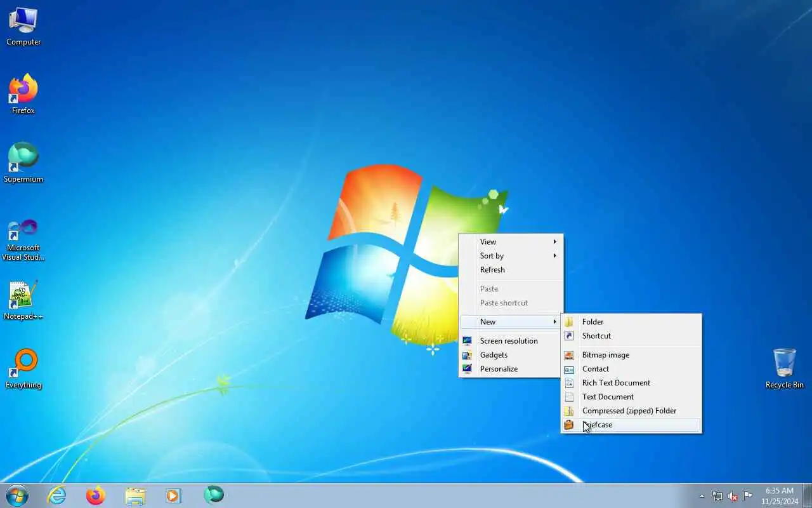The height and width of the screenshot is (508, 812).
Task: Open the network status tray icon
Action: pos(717,496)
